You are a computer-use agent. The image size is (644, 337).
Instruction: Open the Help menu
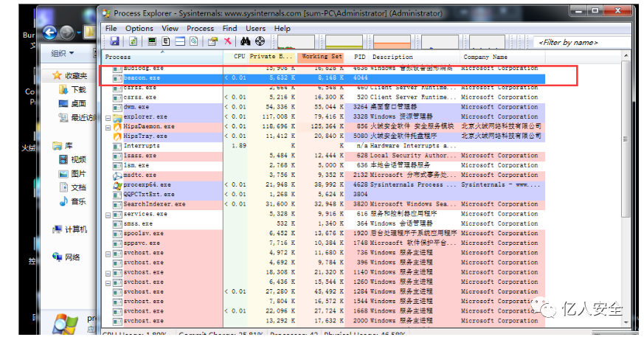point(282,28)
